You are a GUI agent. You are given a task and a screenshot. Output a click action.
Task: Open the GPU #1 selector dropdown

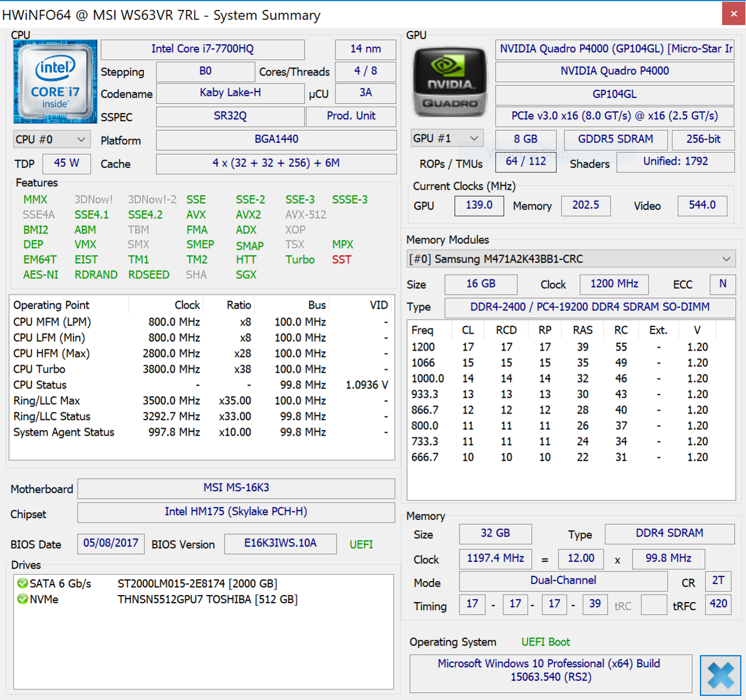(447, 138)
